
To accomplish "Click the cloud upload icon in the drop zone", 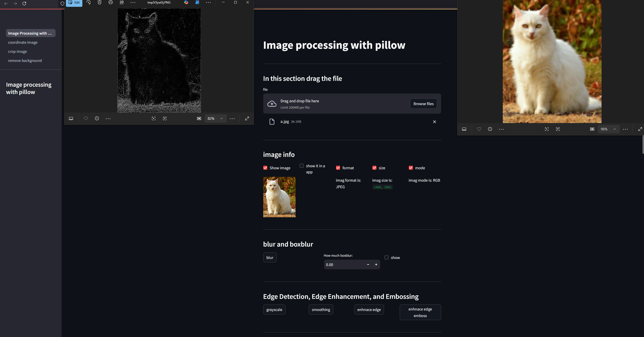I will point(272,104).
